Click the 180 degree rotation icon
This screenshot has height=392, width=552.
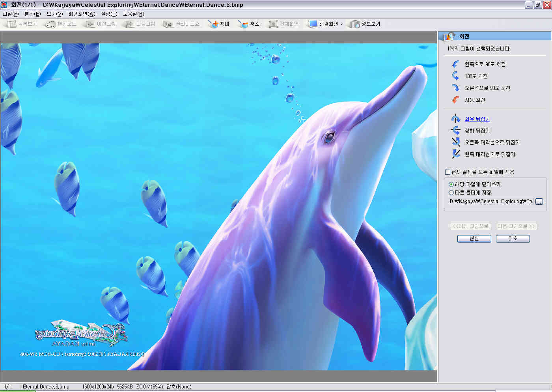455,76
